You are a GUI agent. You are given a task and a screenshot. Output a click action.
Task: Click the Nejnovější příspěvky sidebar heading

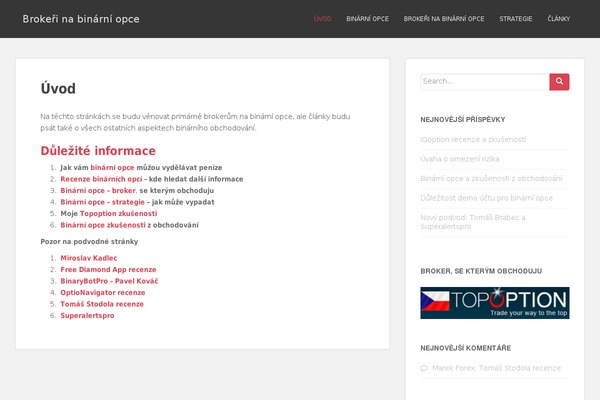tap(463, 119)
